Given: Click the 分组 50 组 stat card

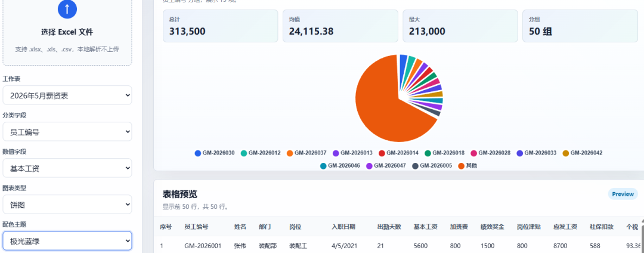Looking at the screenshot, I should (580, 26).
